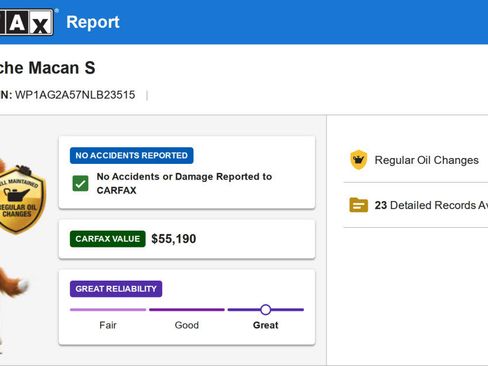Click the CARFAX VALUE badge

[108, 239]
